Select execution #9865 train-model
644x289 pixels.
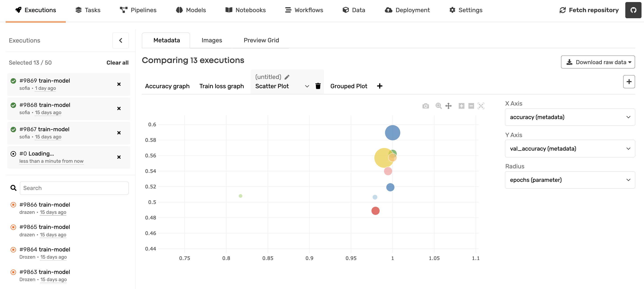point(44,227)
